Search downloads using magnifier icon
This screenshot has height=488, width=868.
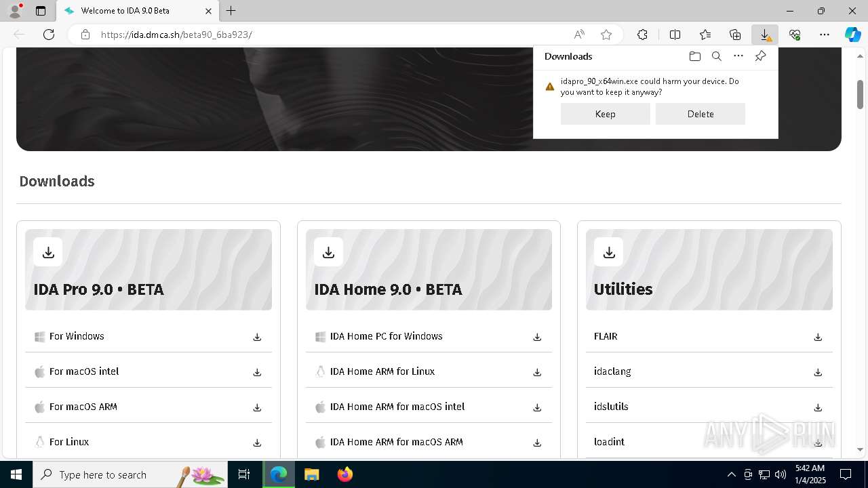tap(717, 56)
